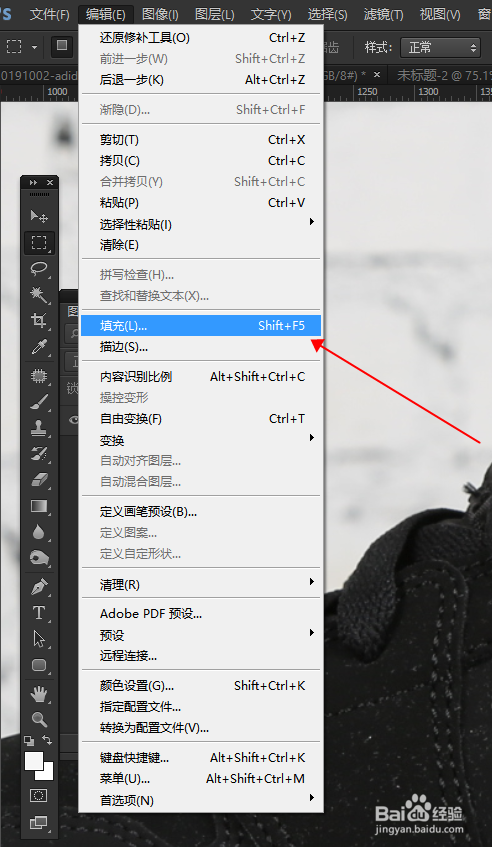Select the Hand tool
The width and height of the screenshot is (492, 847).
pyautogui.click(x=39, y=694)
